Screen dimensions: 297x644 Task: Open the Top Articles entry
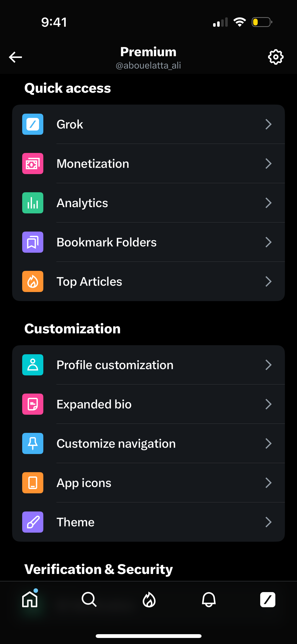[x=89, y=282]
